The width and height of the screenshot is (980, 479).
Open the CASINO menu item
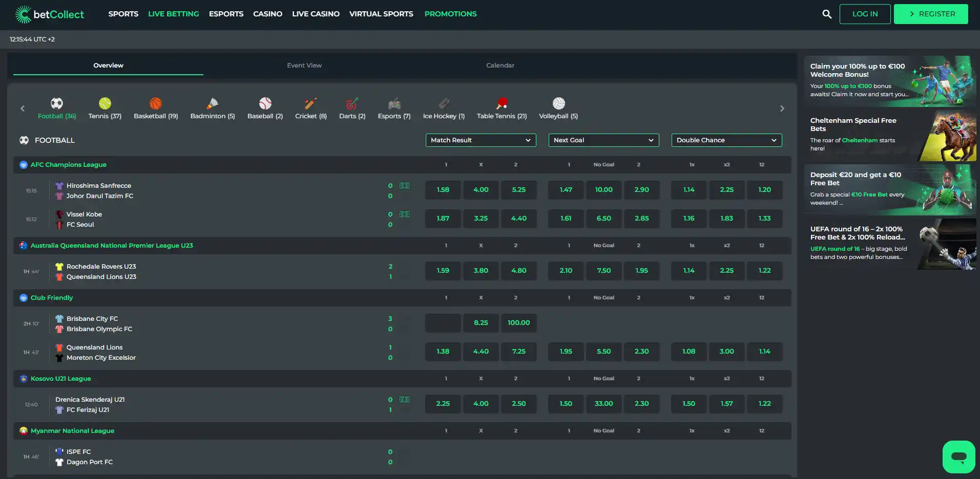[x=267, y=14]
